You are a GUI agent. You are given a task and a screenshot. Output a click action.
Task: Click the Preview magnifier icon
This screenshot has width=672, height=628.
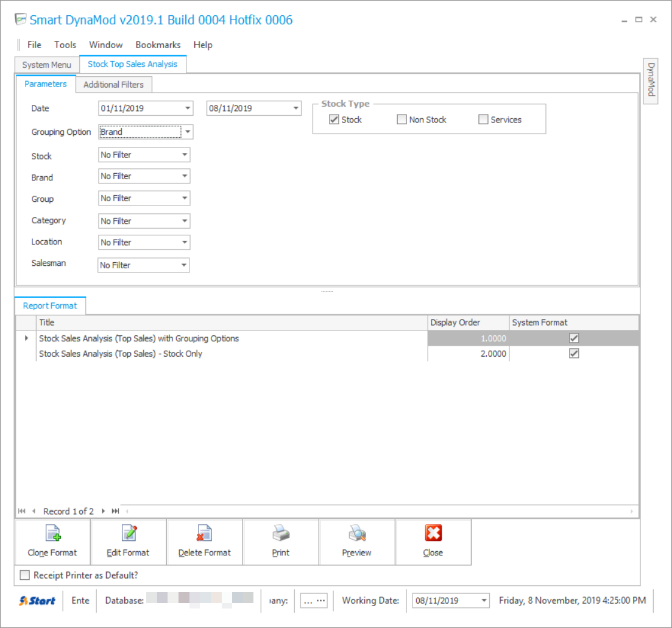357,533
